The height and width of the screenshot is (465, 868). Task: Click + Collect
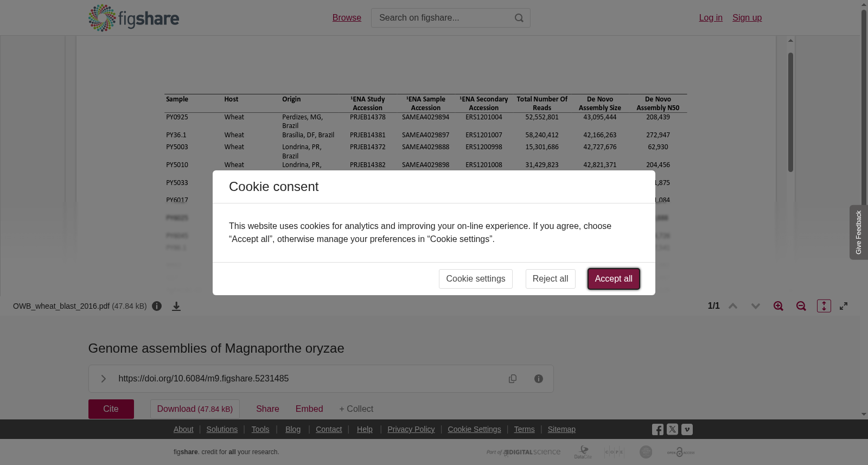point(356,409)
